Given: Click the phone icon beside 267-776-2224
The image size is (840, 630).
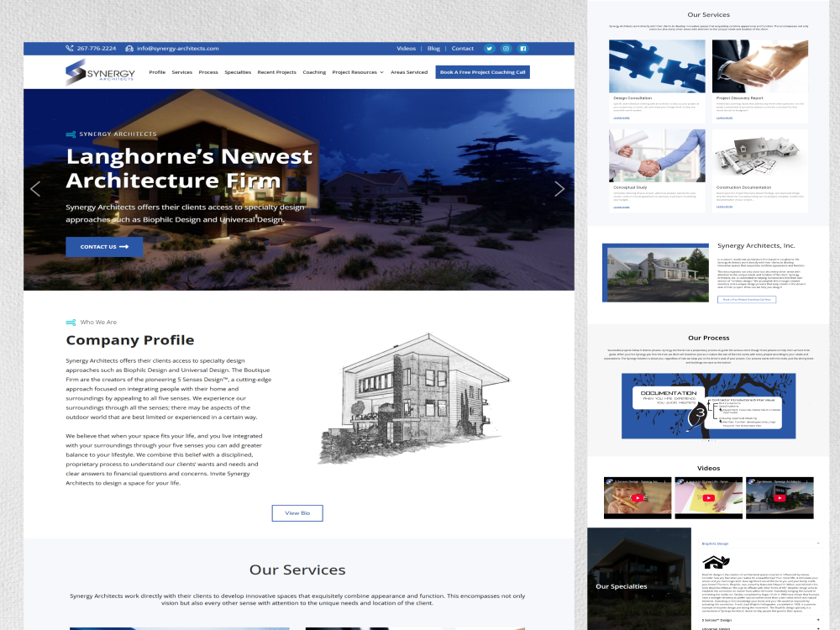Looking at the screenshot, I should 70,49.
